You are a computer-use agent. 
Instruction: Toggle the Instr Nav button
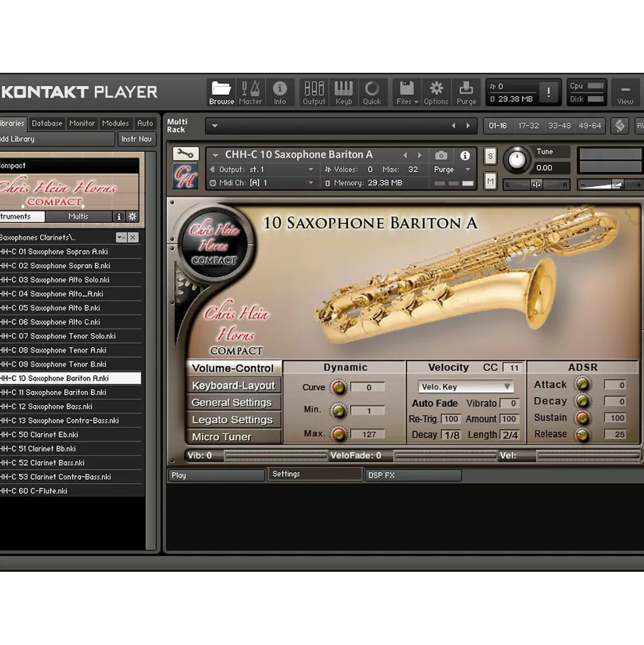137,139
